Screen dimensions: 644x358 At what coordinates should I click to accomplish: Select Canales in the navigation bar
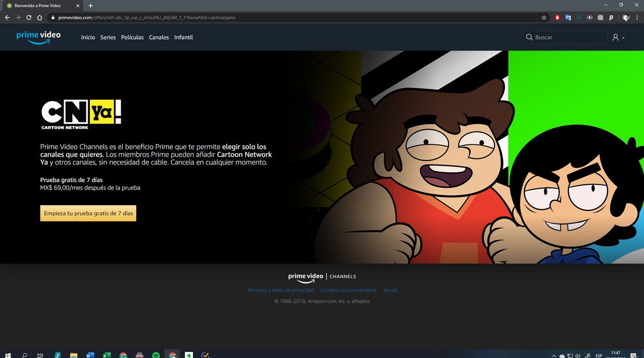point(159,37)
